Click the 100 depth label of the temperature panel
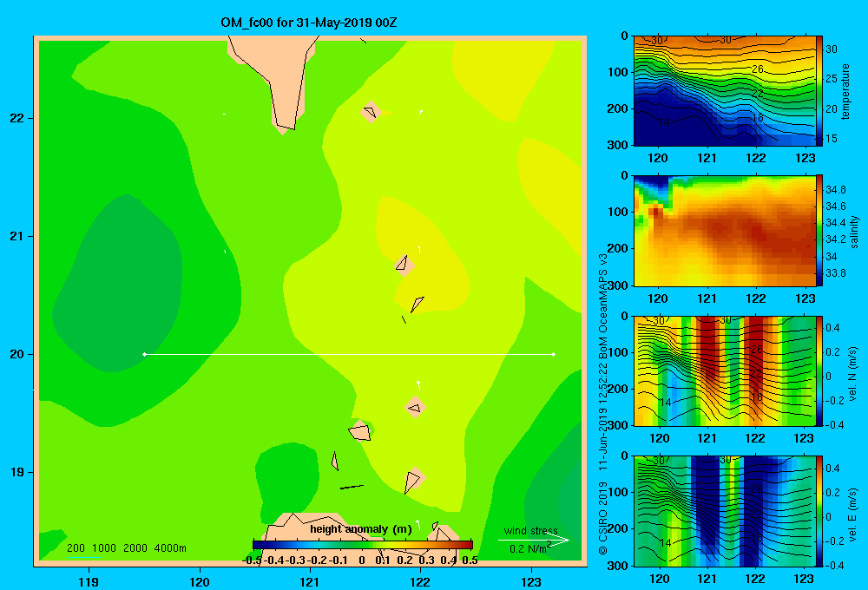This screenshot has width=868, height=590. [x=617, y=72]
